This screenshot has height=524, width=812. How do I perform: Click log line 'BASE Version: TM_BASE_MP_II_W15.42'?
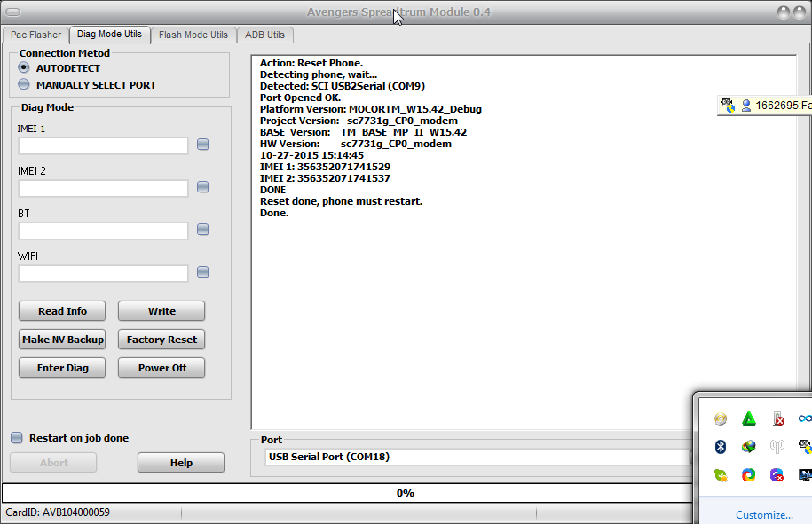(364, 132)
